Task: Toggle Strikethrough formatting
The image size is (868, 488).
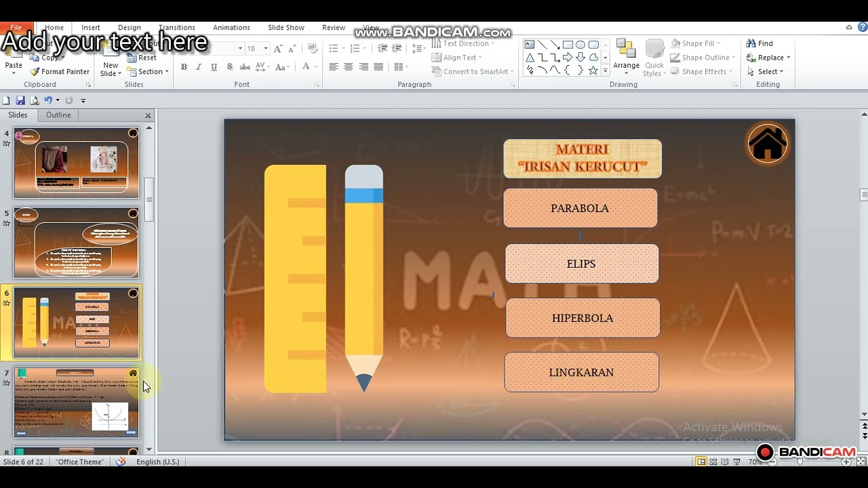Action: coord(245,66)
